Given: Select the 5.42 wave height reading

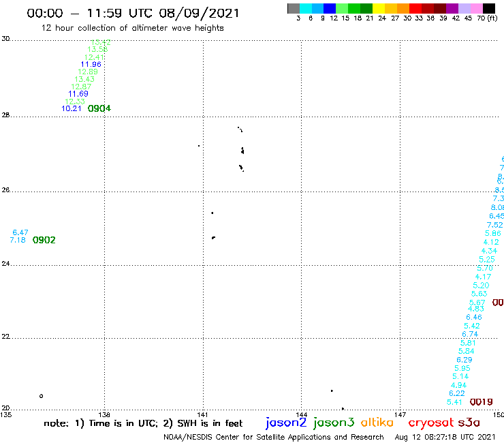Looking at the screenshot, I should coord(472,326).
